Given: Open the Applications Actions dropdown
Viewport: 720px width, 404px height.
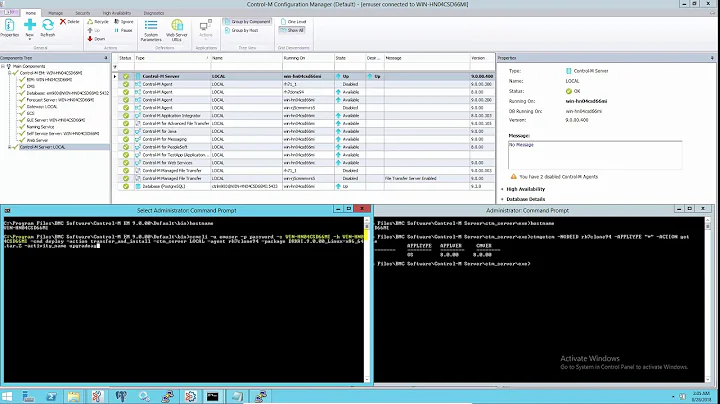Looking at the screenshot, I should 206,30.
